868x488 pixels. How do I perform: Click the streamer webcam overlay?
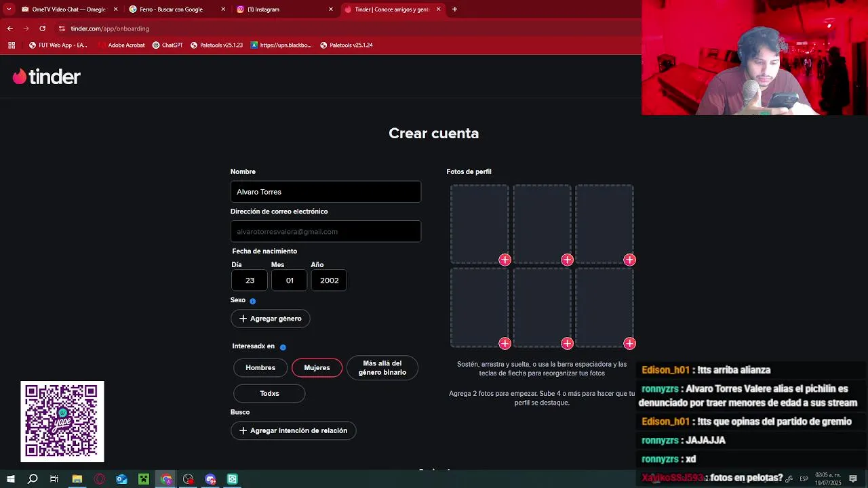[x=755, y=58]
